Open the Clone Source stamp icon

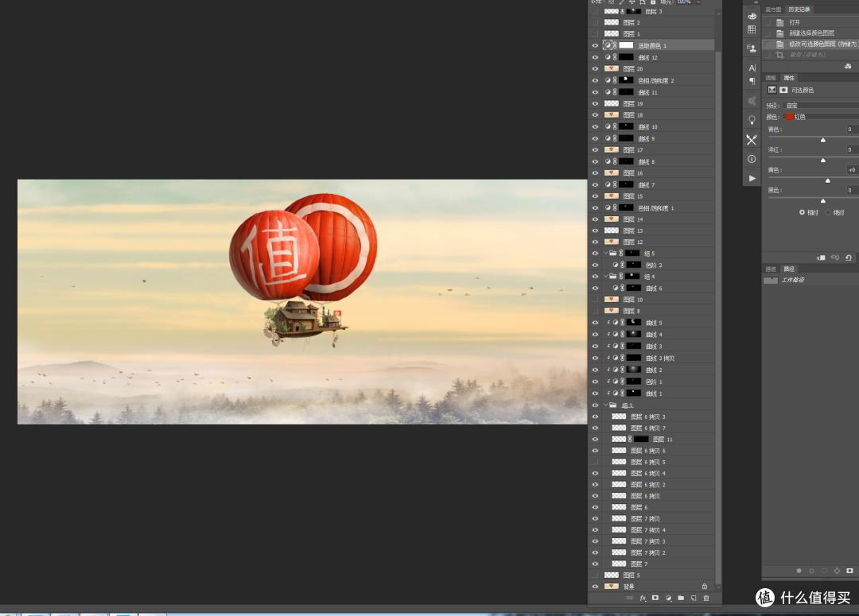tap(752, 48)
